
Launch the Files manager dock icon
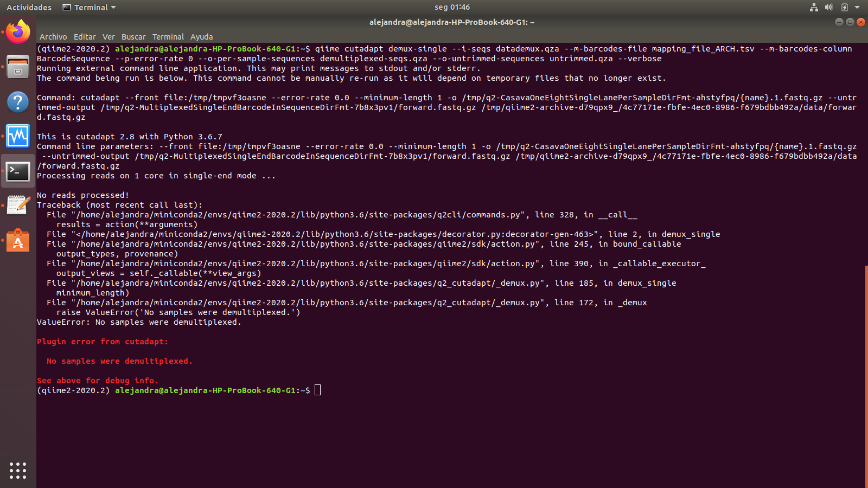[18, 67]
